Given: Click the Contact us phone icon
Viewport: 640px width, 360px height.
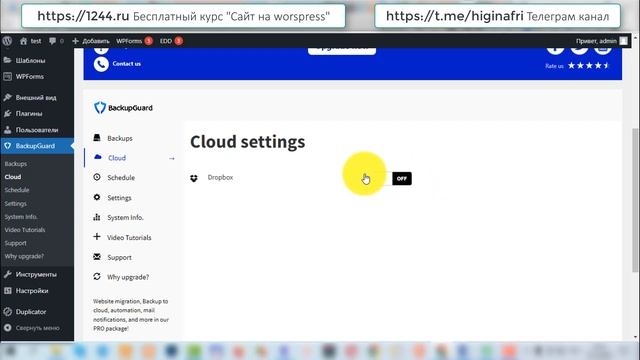Looking at the screenshot, I should pos(101,64).
